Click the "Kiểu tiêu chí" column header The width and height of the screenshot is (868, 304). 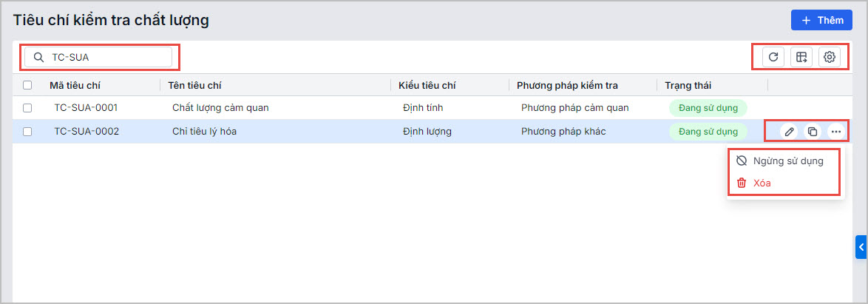[427, 85]
